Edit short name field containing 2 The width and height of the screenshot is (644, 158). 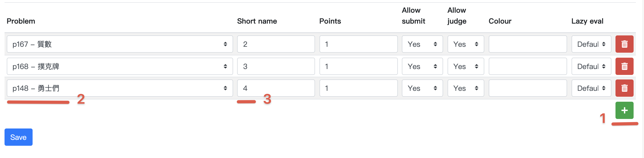[x=276, y=44]
